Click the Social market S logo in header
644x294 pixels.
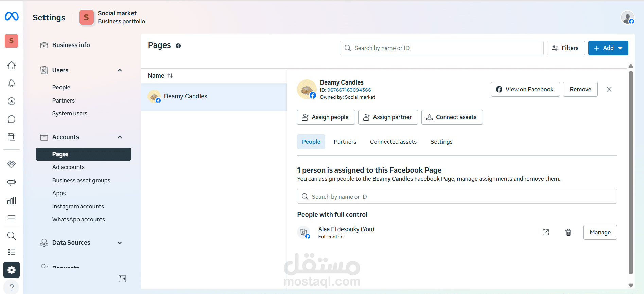[86, 17]
